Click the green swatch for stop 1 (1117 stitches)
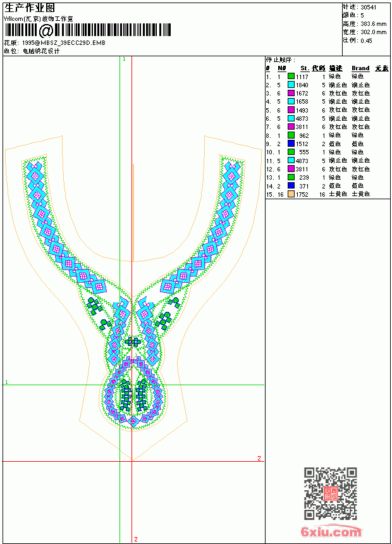 tap(291, 77)
